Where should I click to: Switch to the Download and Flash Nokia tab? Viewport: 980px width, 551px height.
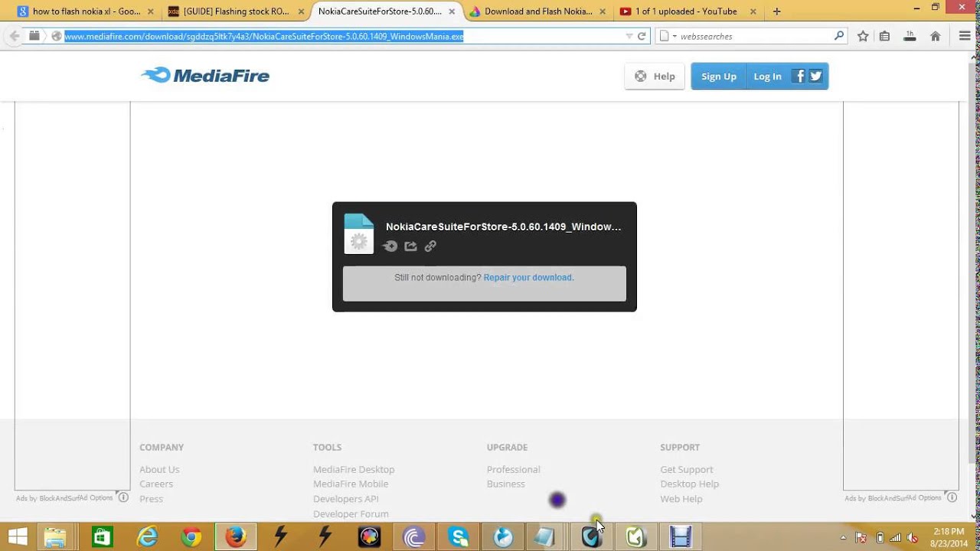coord(538,11)
